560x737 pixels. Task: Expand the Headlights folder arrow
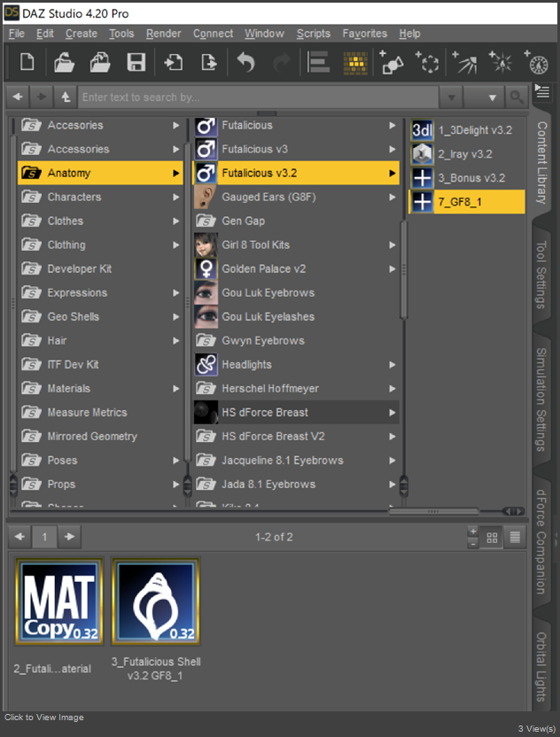click(393, 365)
